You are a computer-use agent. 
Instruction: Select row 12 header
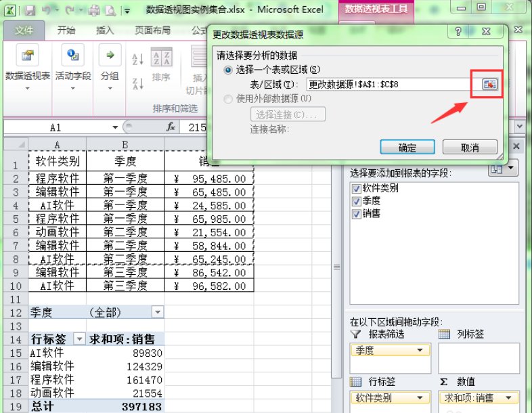[x=16, y=313]
